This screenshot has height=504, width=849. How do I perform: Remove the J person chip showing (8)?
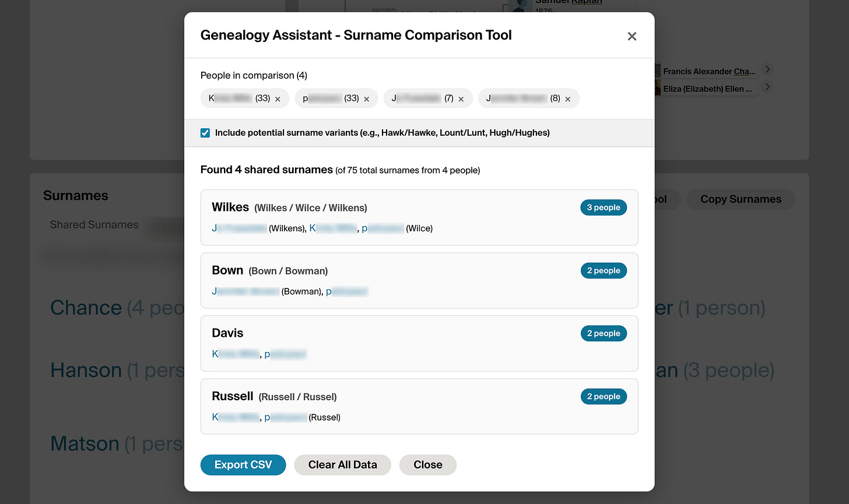(568, 99)
